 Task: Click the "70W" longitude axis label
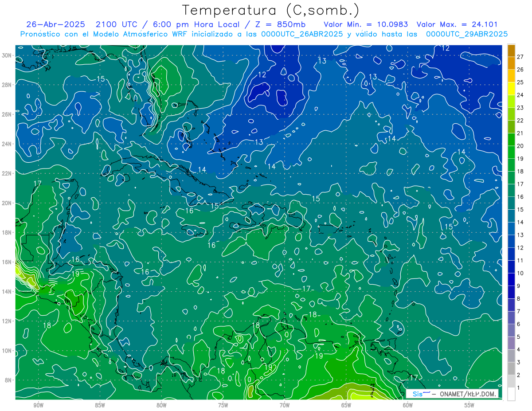(x=285, y=405)
